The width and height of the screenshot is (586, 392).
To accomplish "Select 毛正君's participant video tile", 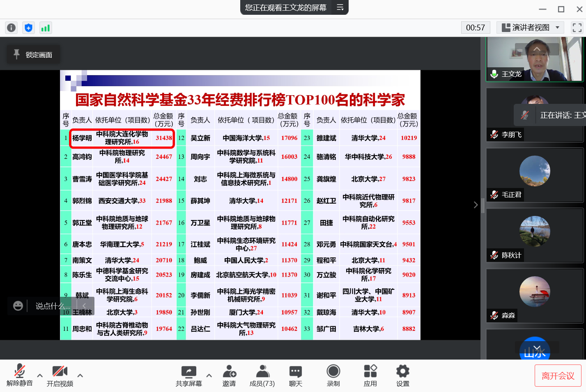I will tap(535, 174).
